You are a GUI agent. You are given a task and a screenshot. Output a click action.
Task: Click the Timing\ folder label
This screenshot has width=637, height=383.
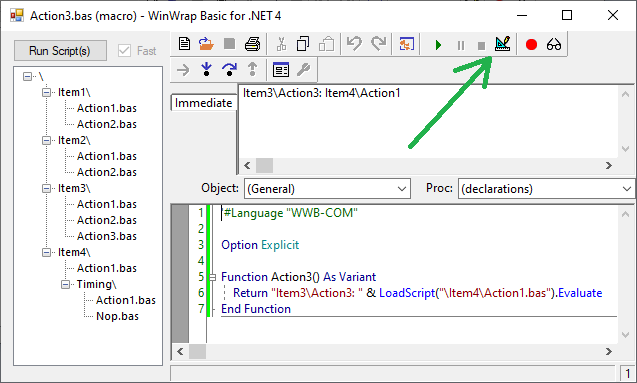[x=97, y=284]
